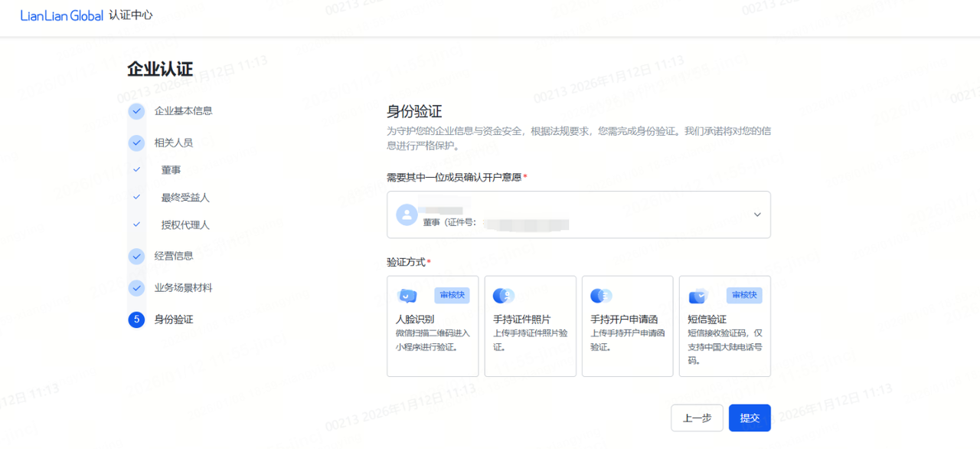Click the 短信验证 message icon
The height and width of the screenshot is (449, 980).
[x=698, y=296]
